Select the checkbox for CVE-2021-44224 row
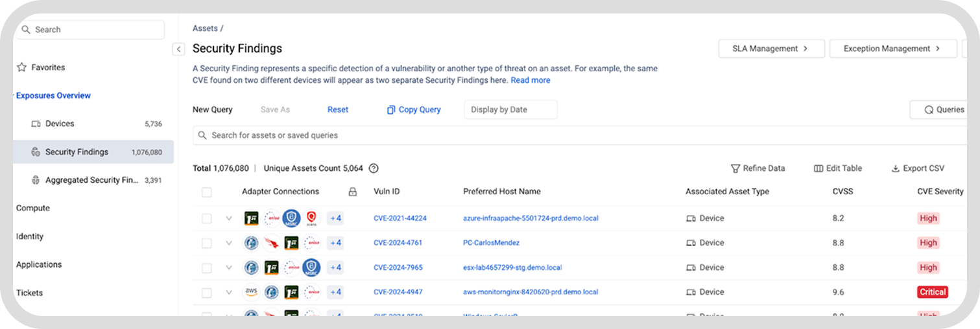980x329 pixels. (x=206, y=219)
